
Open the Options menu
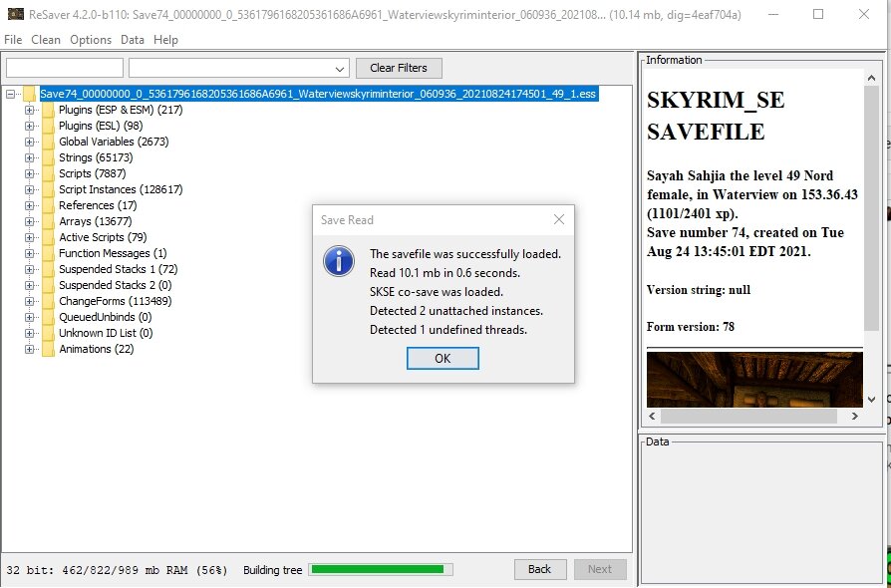tap(91, 40)
